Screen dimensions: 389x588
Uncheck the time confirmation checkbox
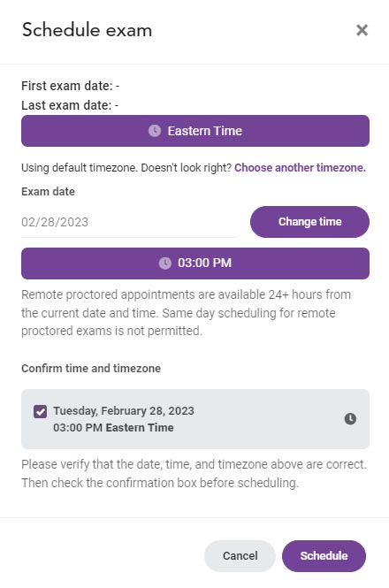pyautogui.click(x=40, y=411)
